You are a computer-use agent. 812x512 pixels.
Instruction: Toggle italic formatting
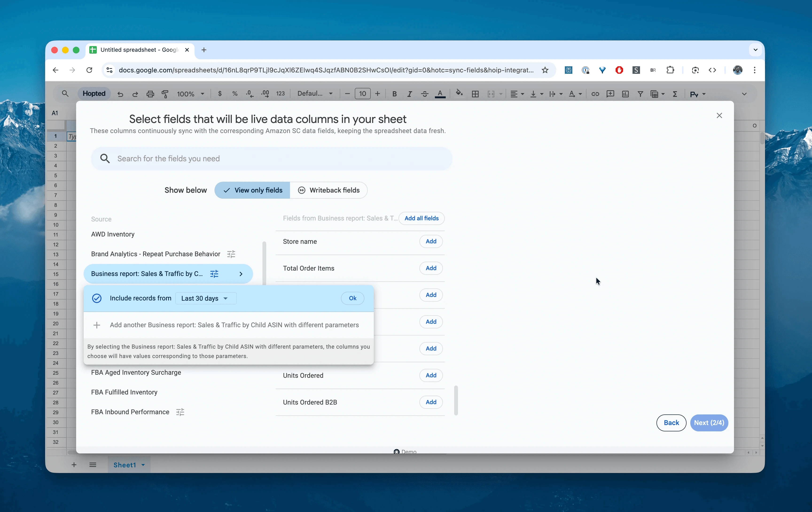(409, 94)
